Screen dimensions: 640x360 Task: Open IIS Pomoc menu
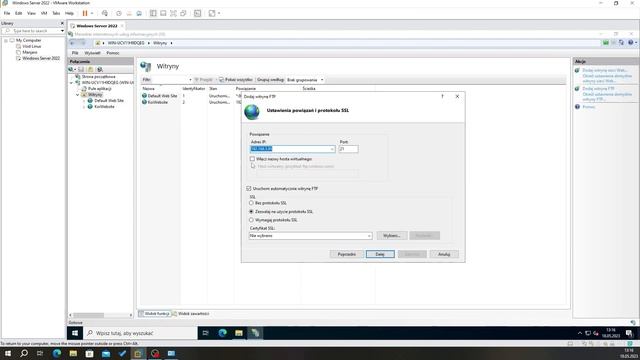click(x=113, y=53)
